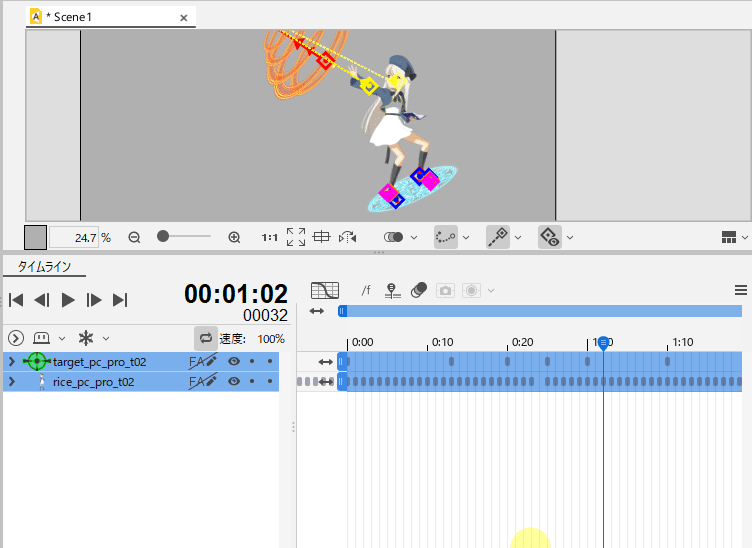Click the keyframe bracket filter icon
Image resolution: width=752 pixels, height=548 pixels.
click(41, 338)
